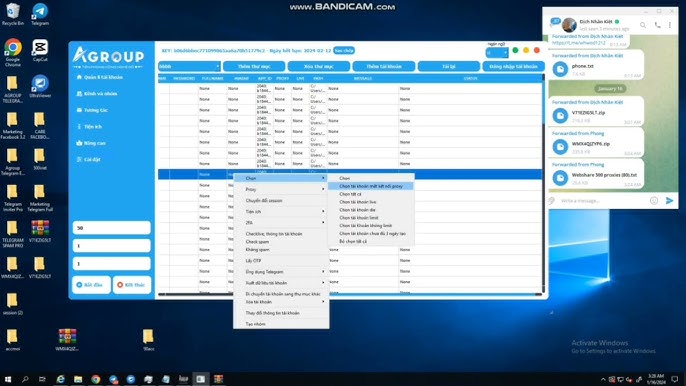Click the Thêm thư mục button
The image size is (686, 386).
tap(254, 66)
